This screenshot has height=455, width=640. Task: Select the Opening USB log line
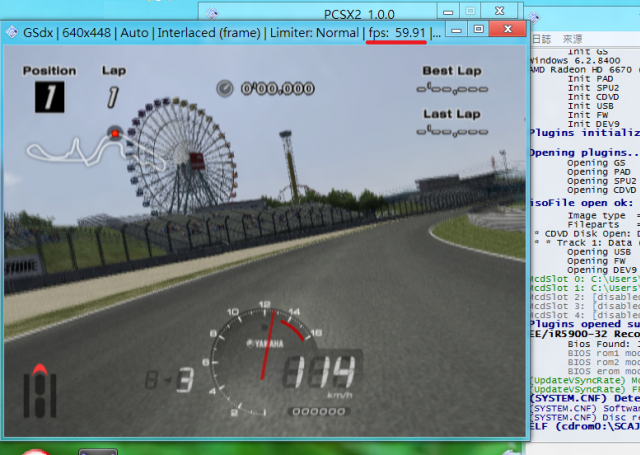(599, 252)
